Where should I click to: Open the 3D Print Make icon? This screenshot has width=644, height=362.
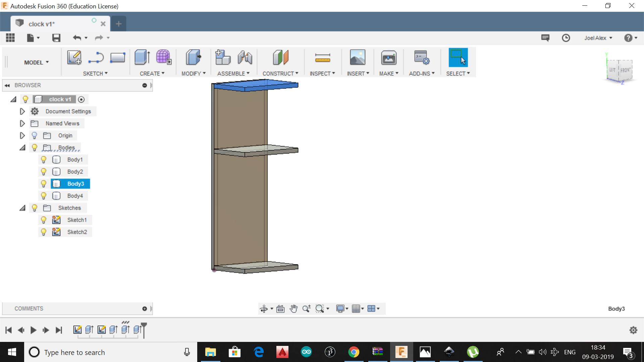click(389, 58)
